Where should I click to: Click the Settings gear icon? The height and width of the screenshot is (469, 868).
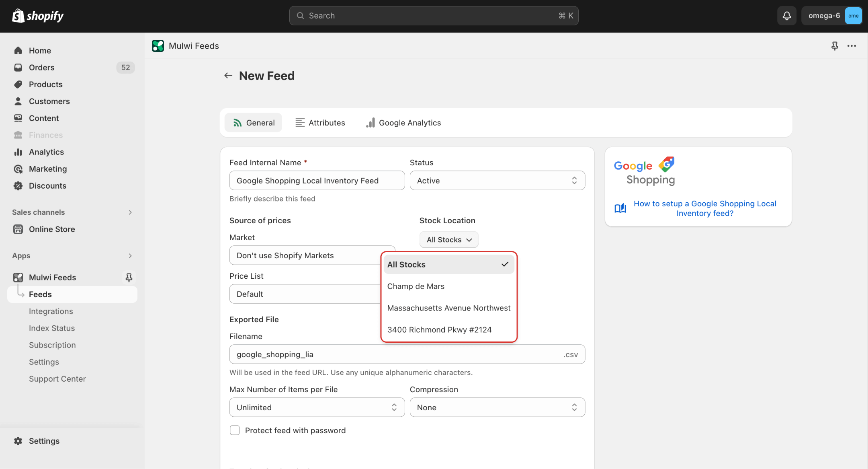coord(18,441)
